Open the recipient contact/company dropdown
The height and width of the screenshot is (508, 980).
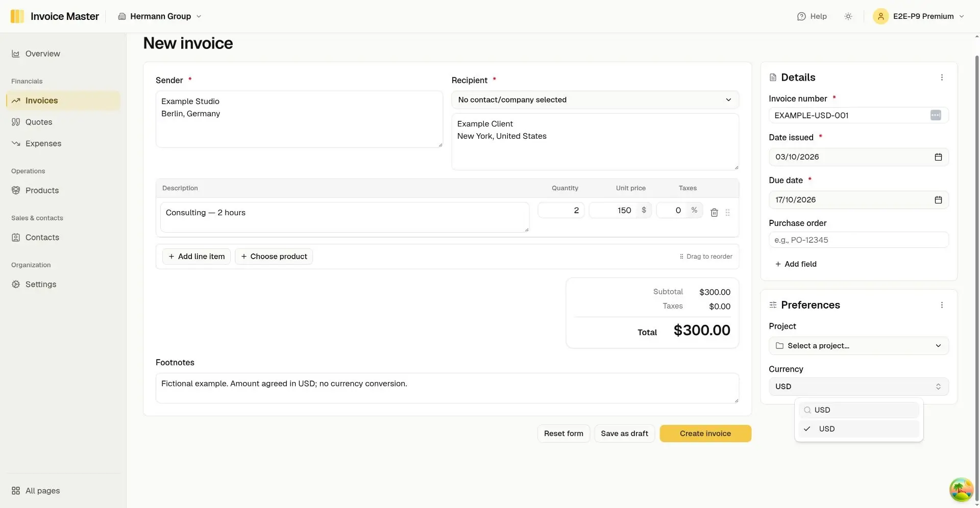point(595,100)
